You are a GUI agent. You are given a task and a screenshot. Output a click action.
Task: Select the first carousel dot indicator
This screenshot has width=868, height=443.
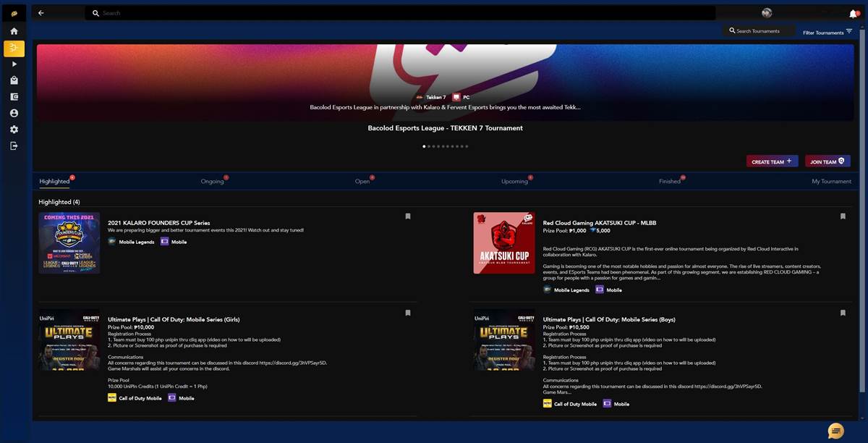(424, 146)
